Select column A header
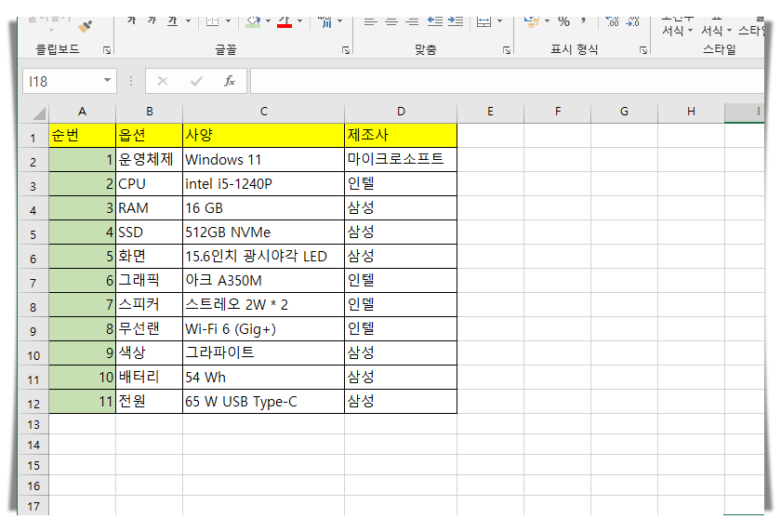This screenshot has height=532, width=781. tap(82, 112)
